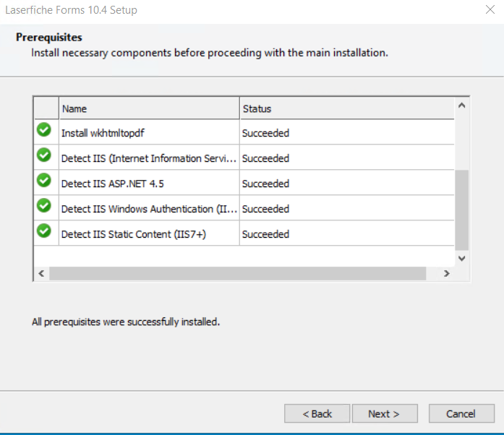This screenshot has height=435, width=504.
Task: Click the scroll down arrow of the prerequisites list
Action: (462, 259)
